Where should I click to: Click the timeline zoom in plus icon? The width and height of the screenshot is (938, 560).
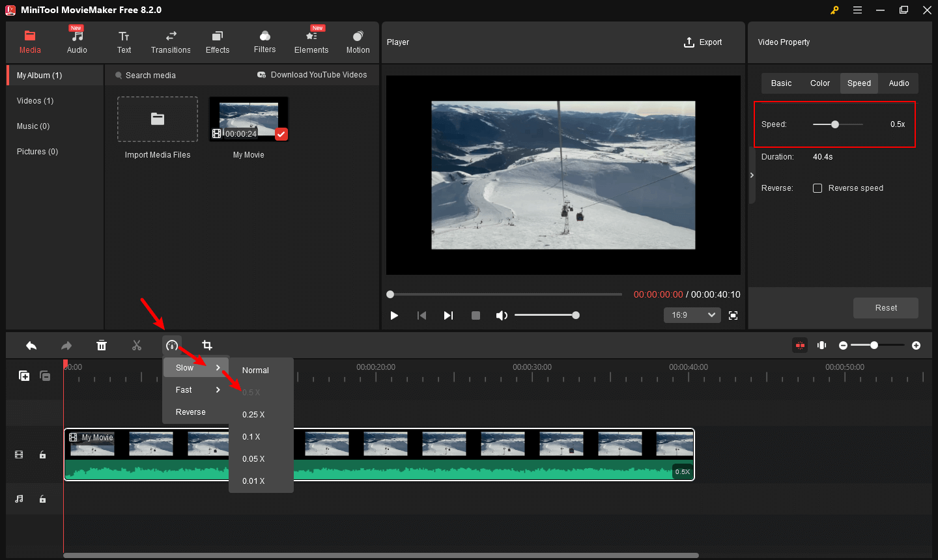click(917, 345)
